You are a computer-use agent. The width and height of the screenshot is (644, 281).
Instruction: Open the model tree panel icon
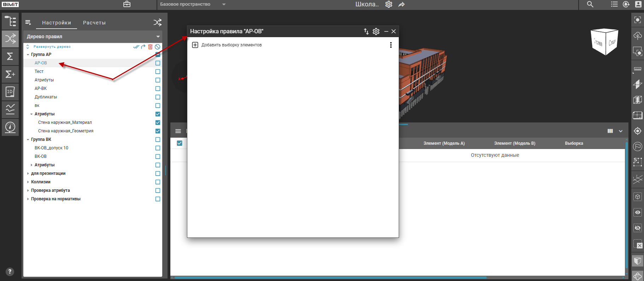pyautogui.click(x=10, y=21)
